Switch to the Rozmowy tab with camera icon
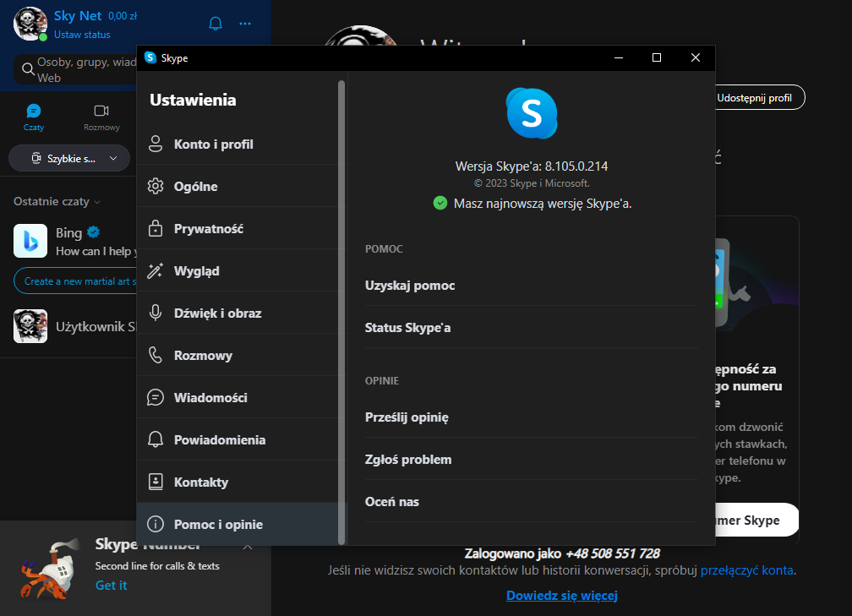Viewport: 852px width, 616px height. click(101, 117)
